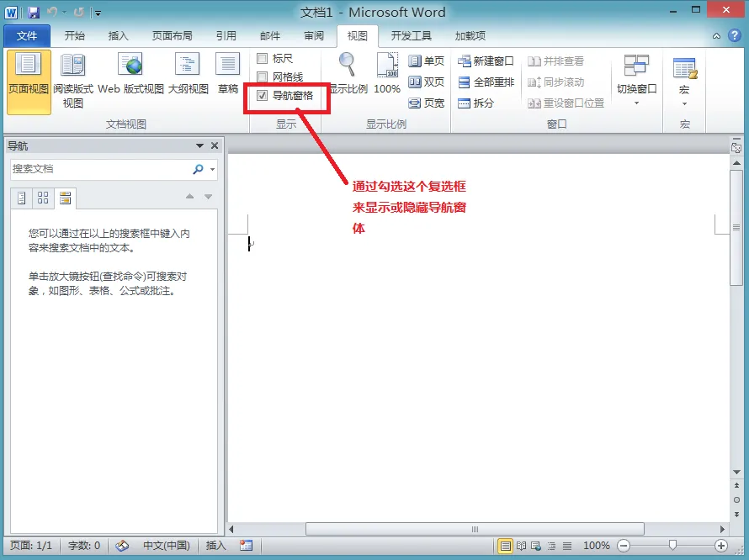Viewport: 749px width, 560px height.
Task: Zoom out with minus button
Action: tap(624, 545)
